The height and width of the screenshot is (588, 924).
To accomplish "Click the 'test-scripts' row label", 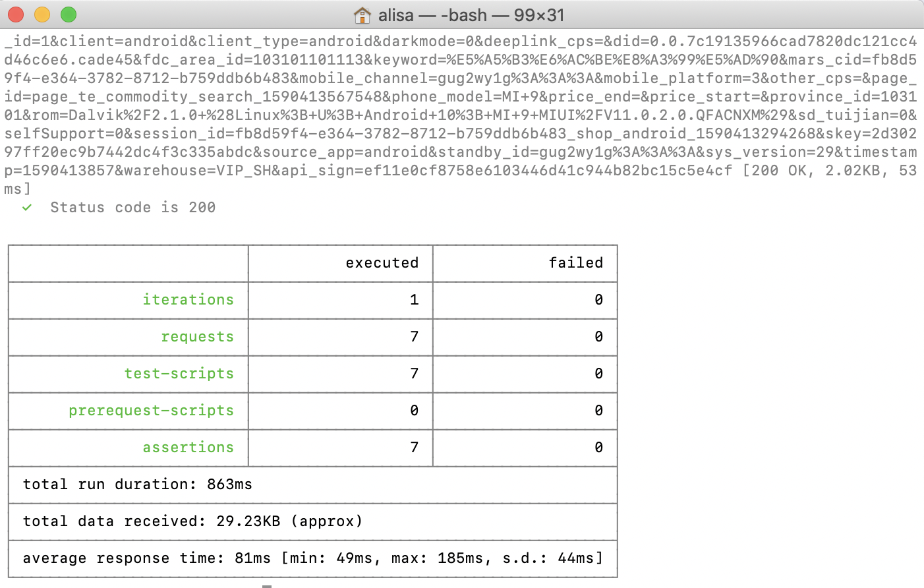I will pyautogui.click(x=179, y=374).
